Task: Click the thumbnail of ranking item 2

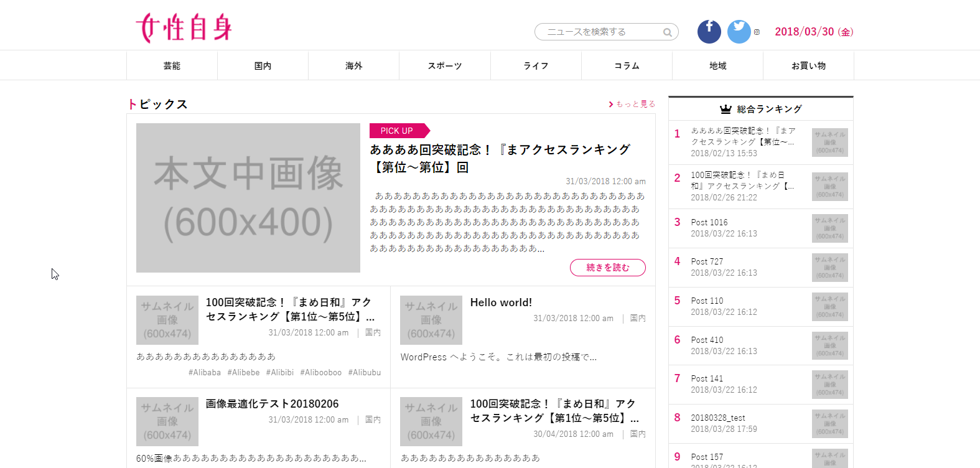Action: [830, 187]
